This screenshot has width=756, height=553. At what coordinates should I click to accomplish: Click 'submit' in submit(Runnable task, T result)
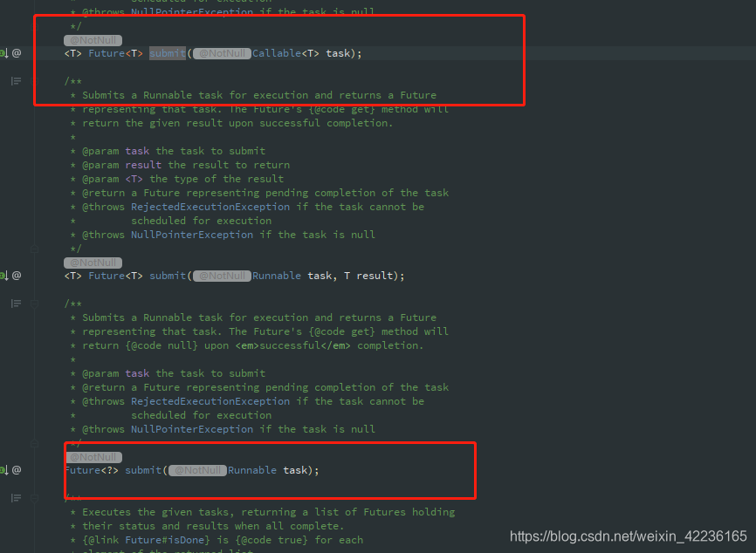(168, 276)
